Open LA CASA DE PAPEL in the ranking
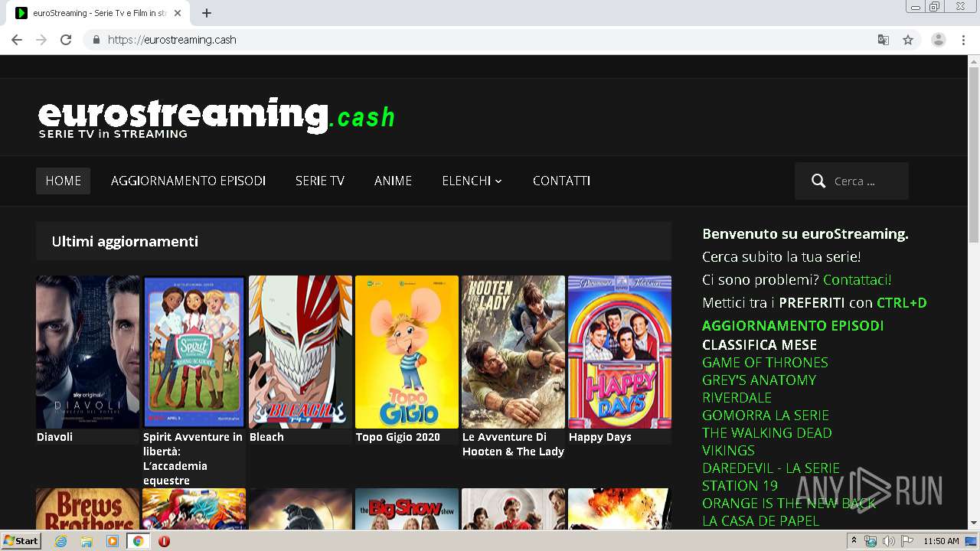Image resolution: width=980 pixels, height=551 pixels. [760, 520]
